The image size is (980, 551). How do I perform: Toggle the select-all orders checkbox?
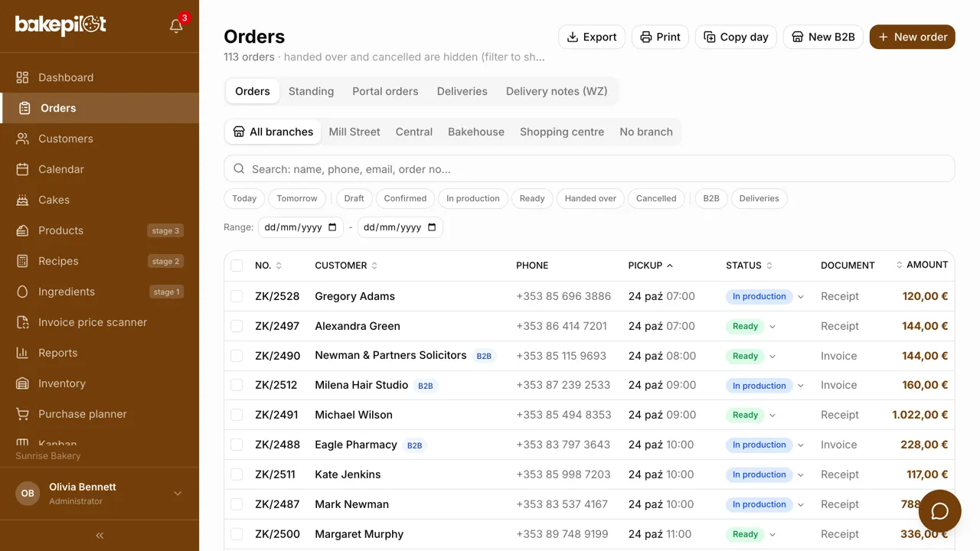click(237, 266)
